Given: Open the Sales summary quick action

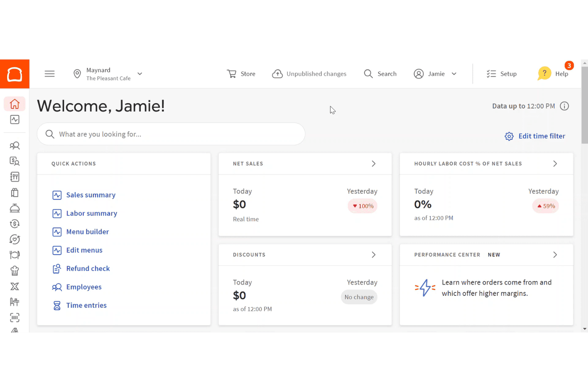Looking at the screenshot, I should tap(84, 195).
